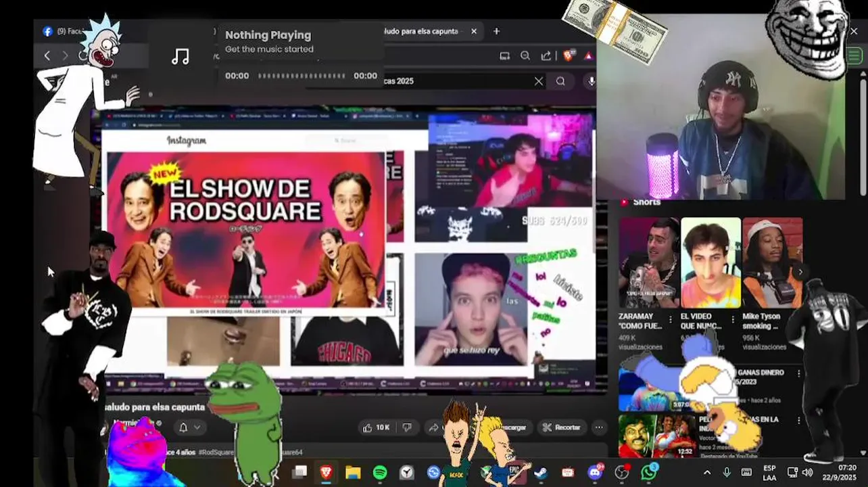Close the 'saludo para elsa capunta' tab
Viewport: 868px width, 487px height.
(474, 31)
